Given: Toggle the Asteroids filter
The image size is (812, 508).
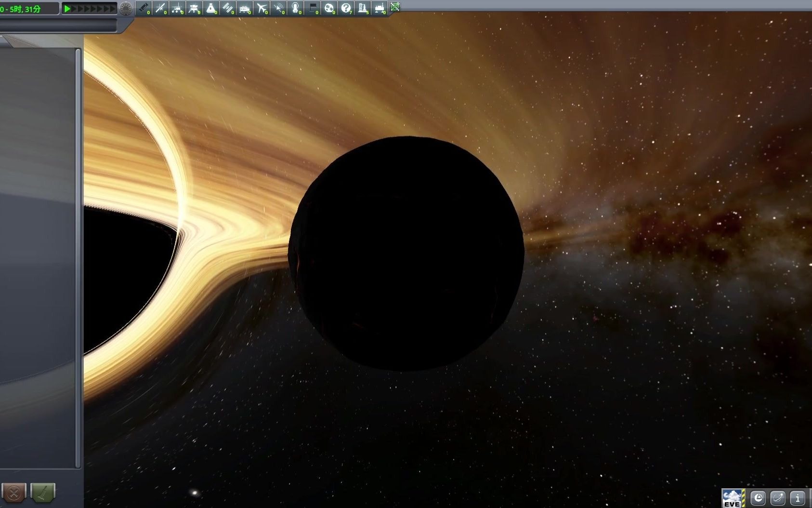Looking at the screenshot, I should (x=329, y=8).
